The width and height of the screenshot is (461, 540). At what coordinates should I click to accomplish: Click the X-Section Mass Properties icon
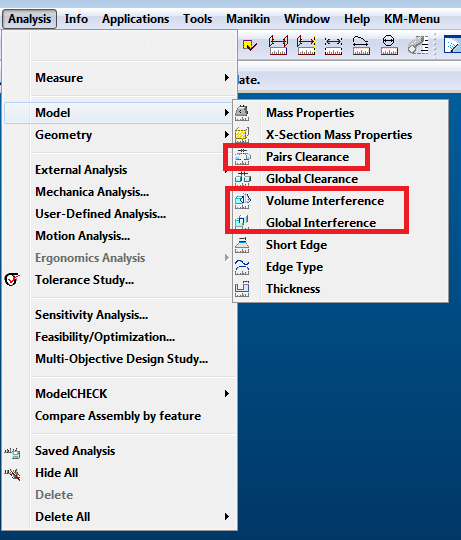point(242,135)
